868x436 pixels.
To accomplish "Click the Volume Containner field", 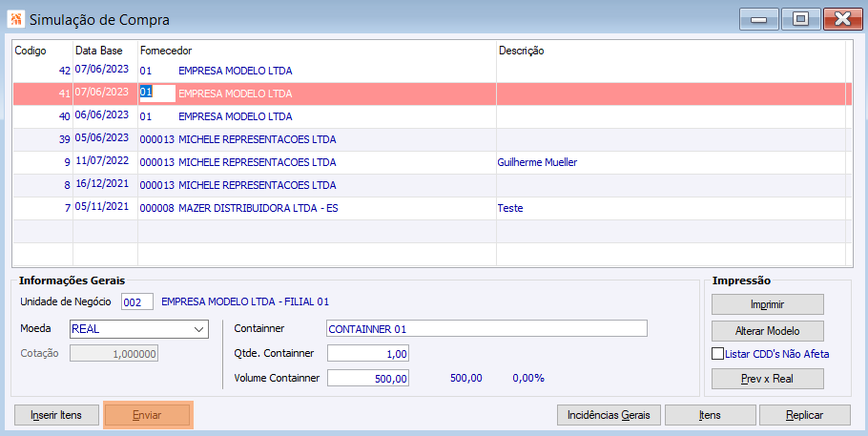I will (368, 379).
